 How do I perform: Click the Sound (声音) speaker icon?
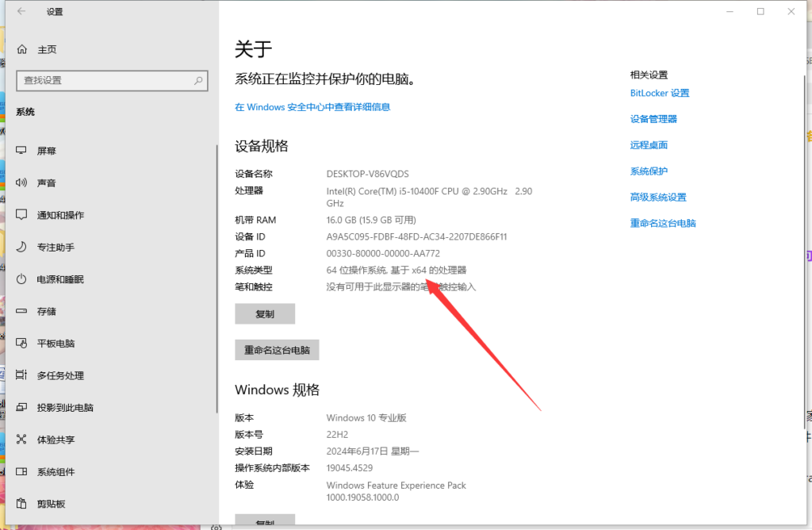[22, 183]
